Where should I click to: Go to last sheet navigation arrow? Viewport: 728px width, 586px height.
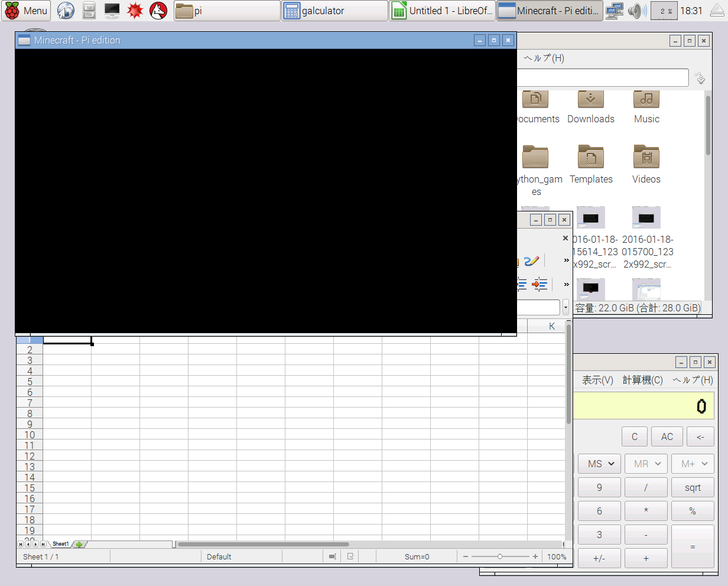43,544
